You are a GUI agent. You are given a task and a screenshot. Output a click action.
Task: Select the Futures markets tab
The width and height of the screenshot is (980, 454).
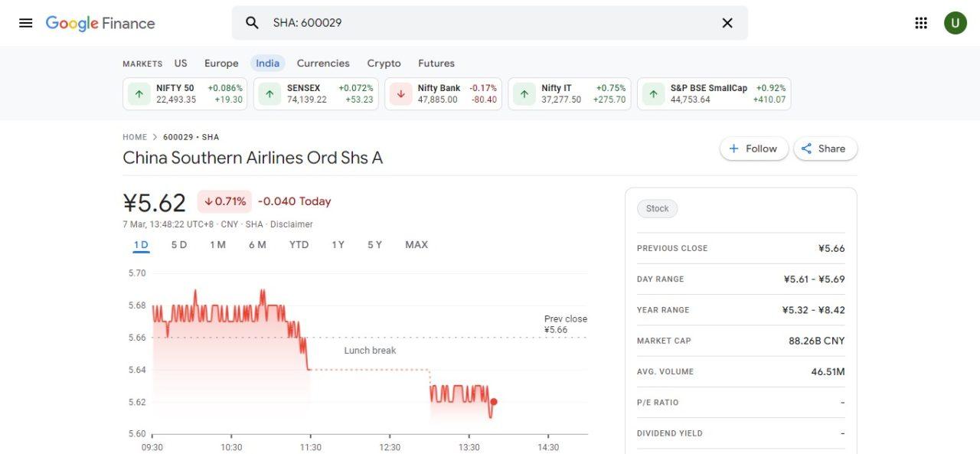(436, 64)
